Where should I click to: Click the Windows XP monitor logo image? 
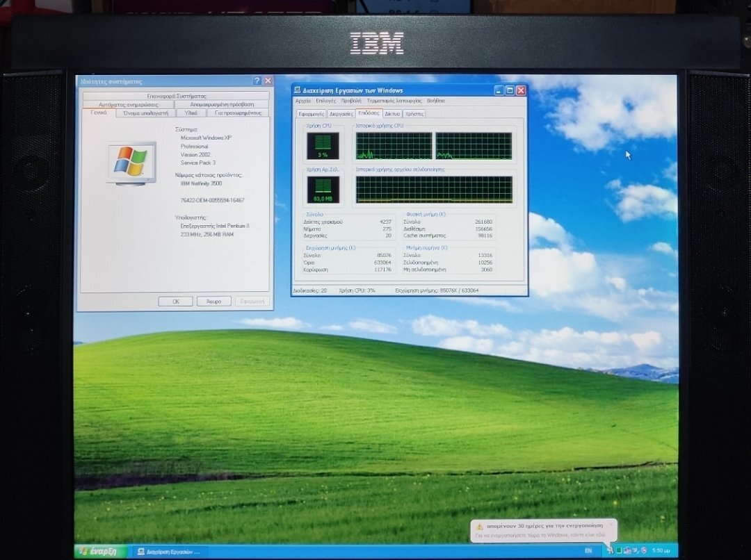pos(131,163)
